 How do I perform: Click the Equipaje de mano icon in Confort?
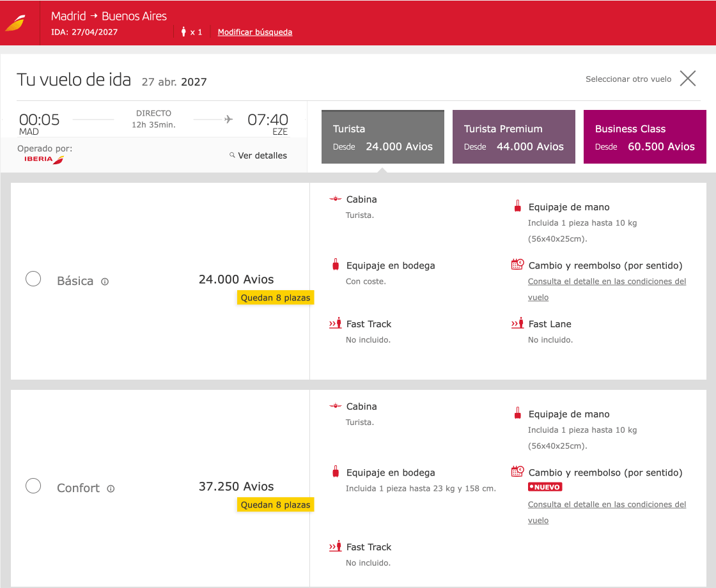(517, 413)
